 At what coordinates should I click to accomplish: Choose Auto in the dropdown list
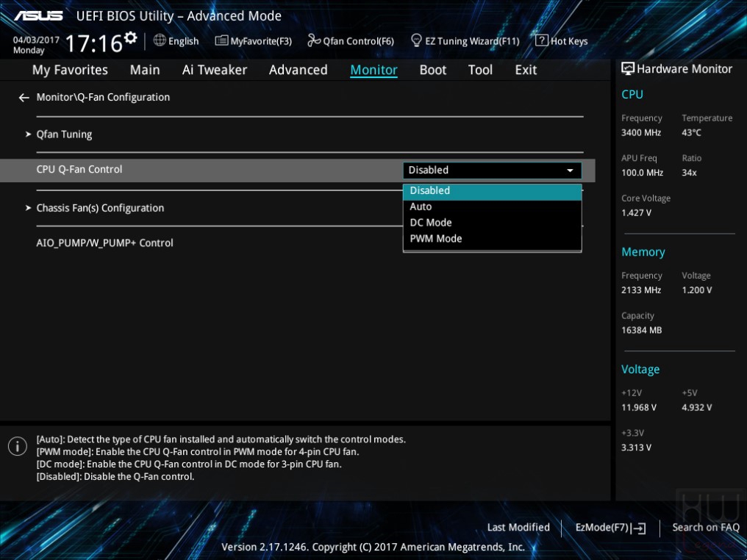coord(492,207)
